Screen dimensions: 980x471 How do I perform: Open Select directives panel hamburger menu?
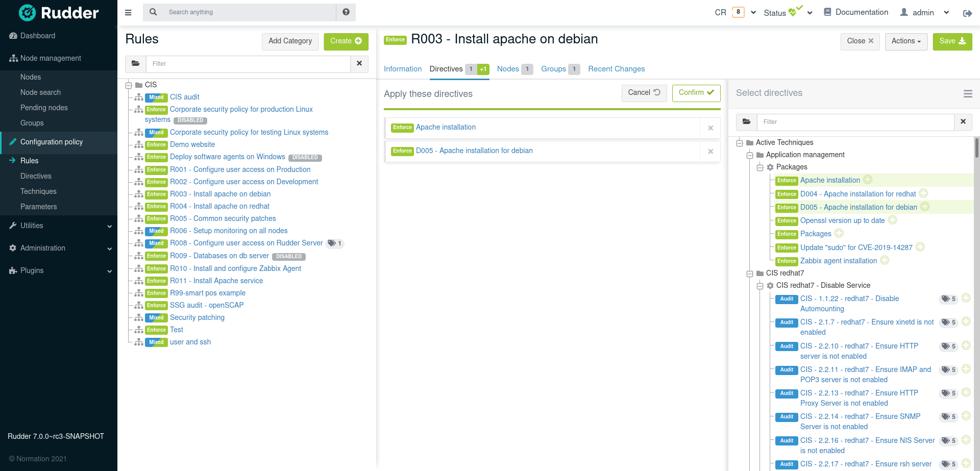967,93
